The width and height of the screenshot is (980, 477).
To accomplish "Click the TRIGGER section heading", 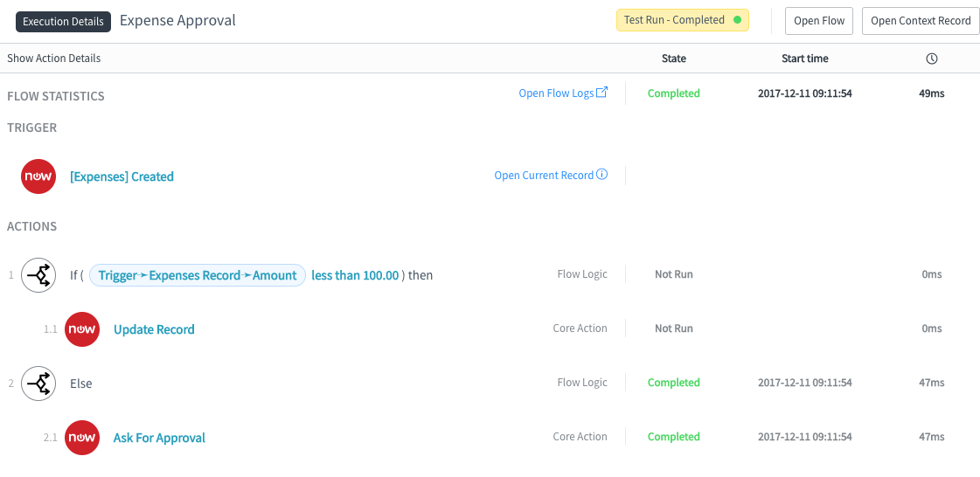I will 31,128.
